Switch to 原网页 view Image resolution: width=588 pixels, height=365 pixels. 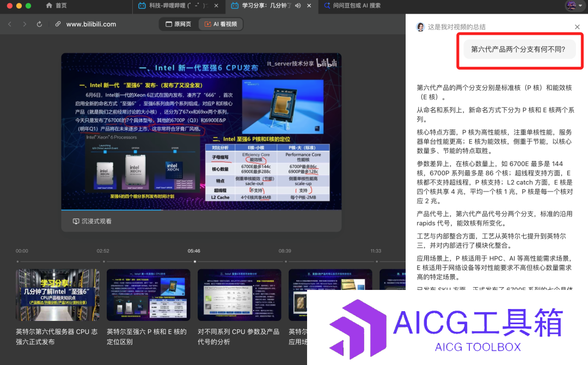point(179,24)
